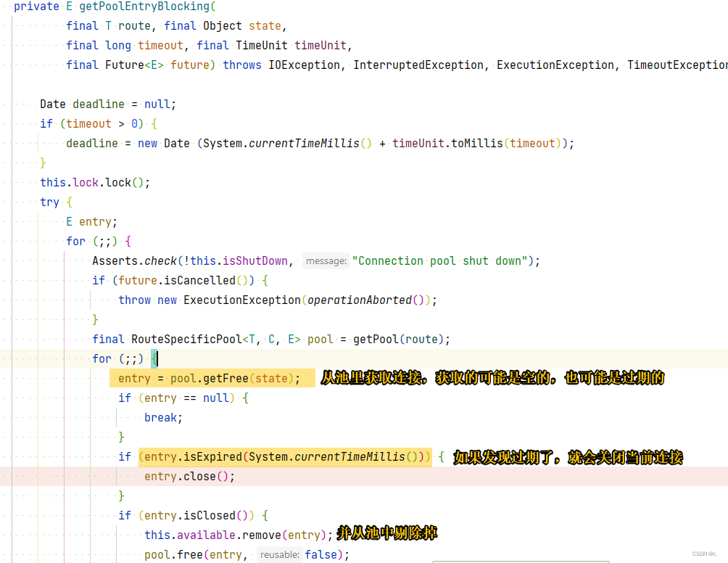
Task: Click timeUnit.toMillis(timeout) expression
Action: (x=477, y=144)
